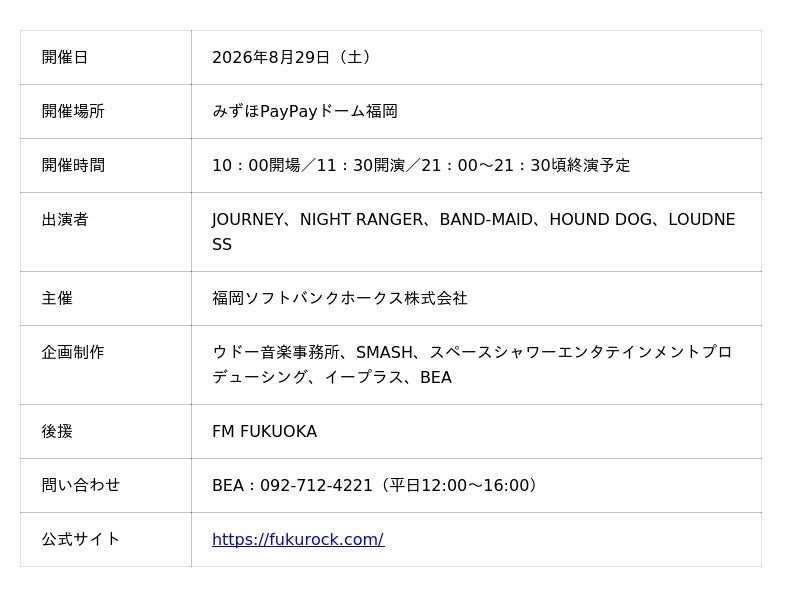This screenshot has height=597, width=800.
Task: Click the 主催 label cell
Action: click(106, 298)
